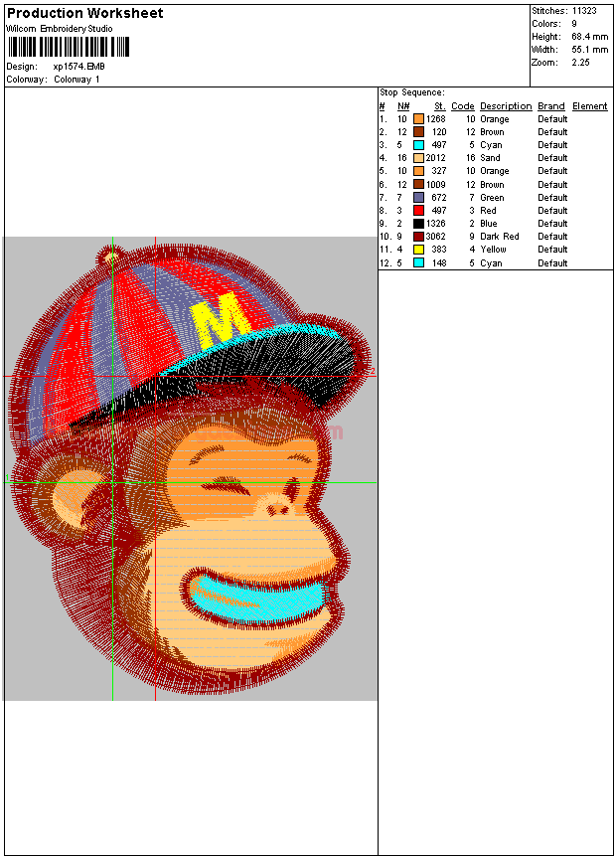
Task: Select the stitch count '1326'
Action: pyautogui.click(x=436, y=224)
